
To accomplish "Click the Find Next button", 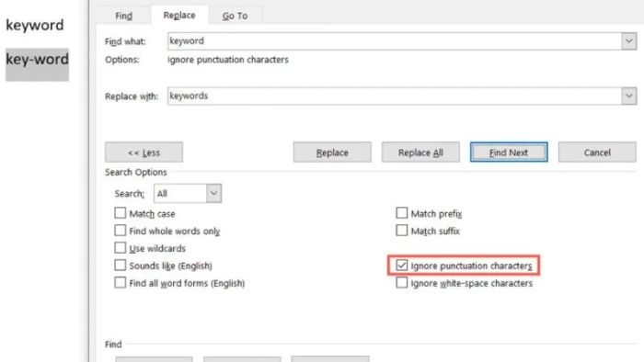I will tap(509, 153).
